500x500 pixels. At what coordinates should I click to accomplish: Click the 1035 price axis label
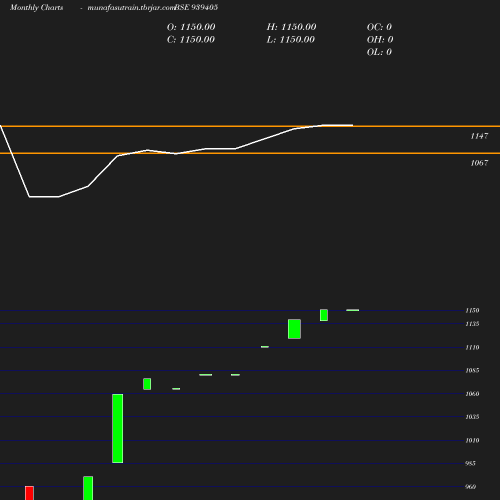472,417
